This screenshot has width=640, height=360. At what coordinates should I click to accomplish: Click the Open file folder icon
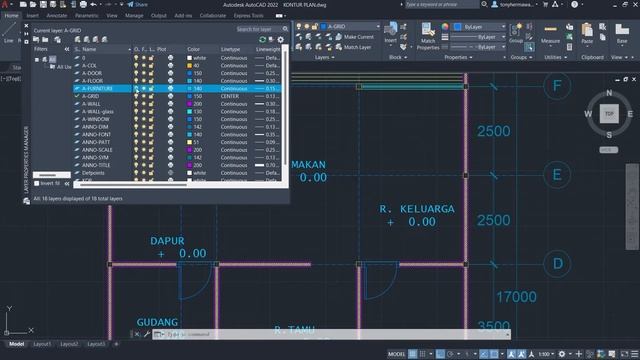(33, 4)
